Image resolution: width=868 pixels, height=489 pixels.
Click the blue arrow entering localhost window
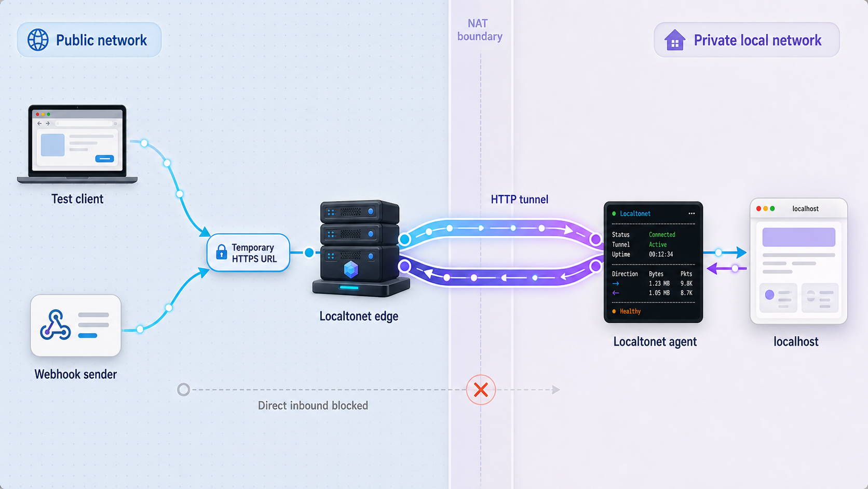tap(725, 253)
